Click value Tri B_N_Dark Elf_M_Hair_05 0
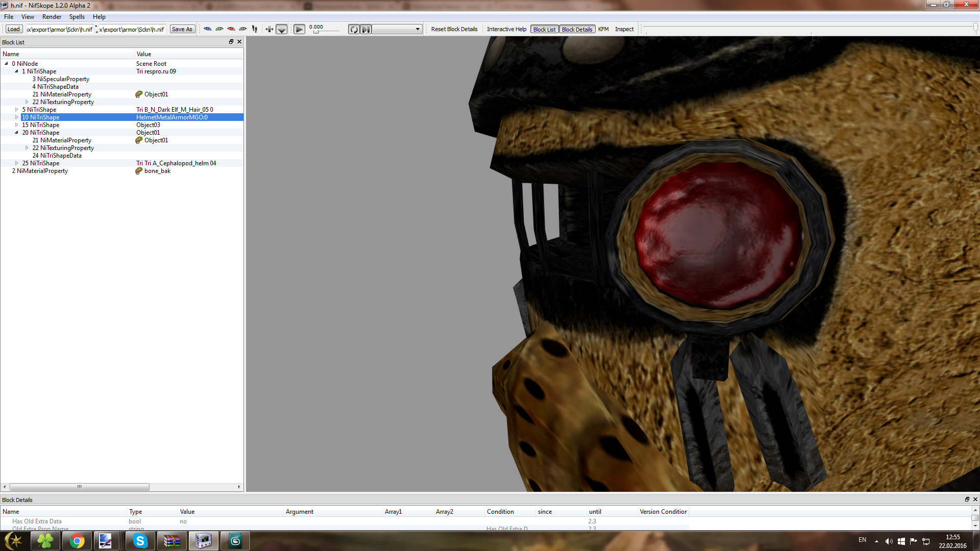The image size is (980, 551). click(x=175, y=110)
